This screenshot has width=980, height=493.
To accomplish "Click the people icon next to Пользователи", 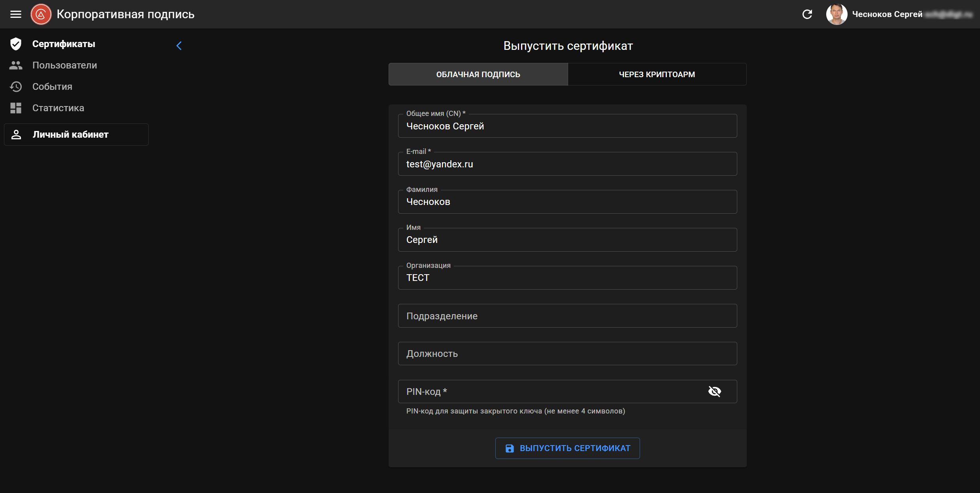I will pos(16,65).
